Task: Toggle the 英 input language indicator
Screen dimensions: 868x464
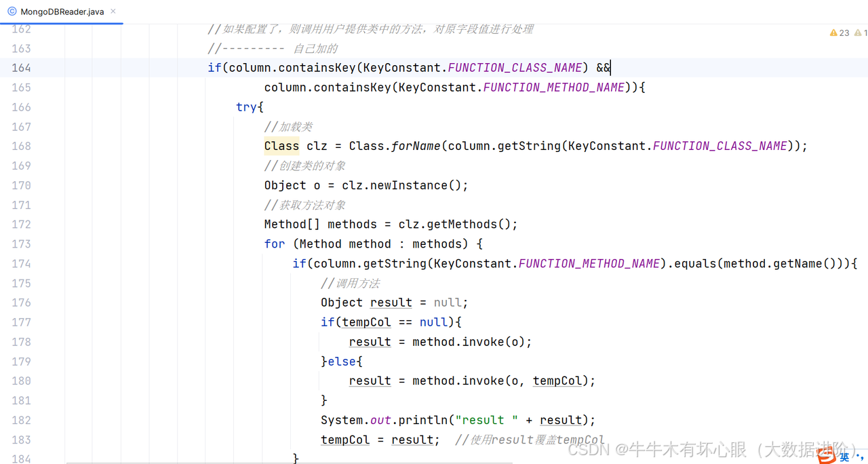Action: point(844,457)
